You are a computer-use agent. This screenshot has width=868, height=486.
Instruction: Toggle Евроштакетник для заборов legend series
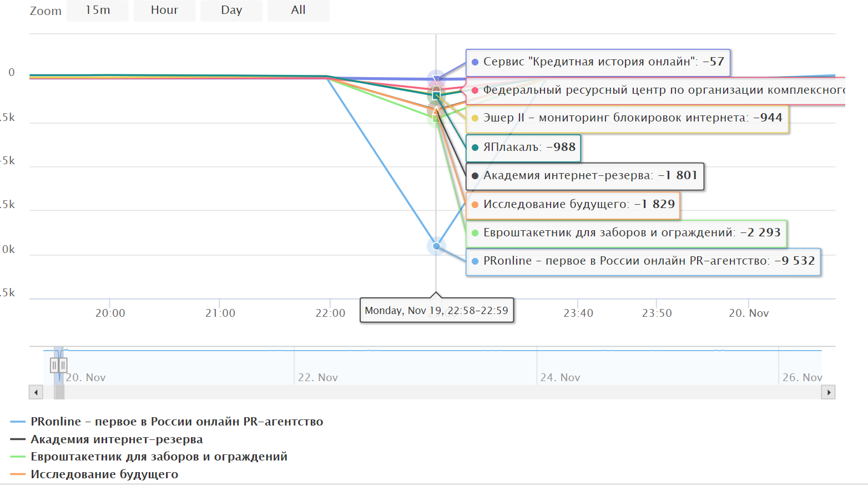point(149,457)
